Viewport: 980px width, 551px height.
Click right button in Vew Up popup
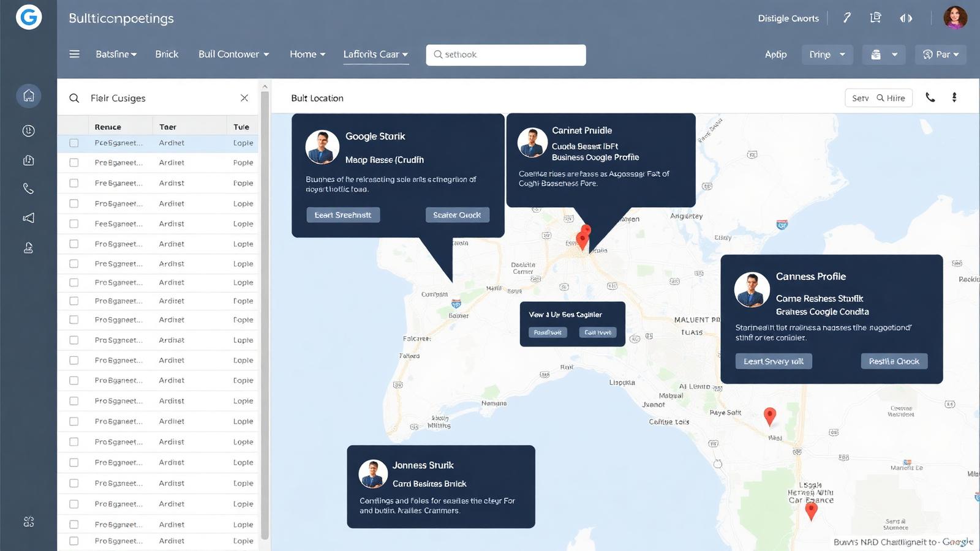pos(598,332)
